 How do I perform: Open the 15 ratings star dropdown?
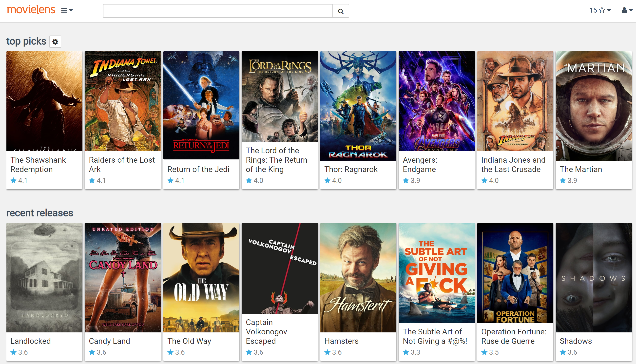tap(600, 10)
